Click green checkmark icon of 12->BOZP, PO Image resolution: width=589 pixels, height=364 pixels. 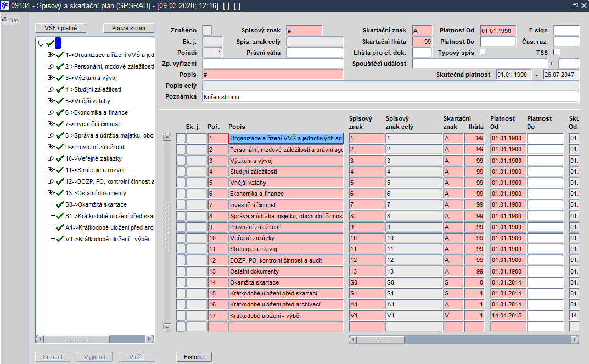pyautogui.click(x=60, y=181)
